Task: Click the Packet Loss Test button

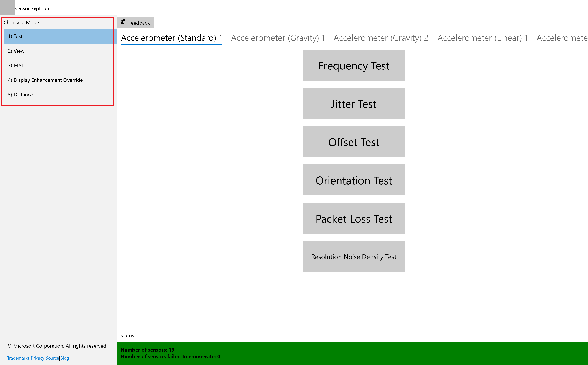Action: [353, 218]
